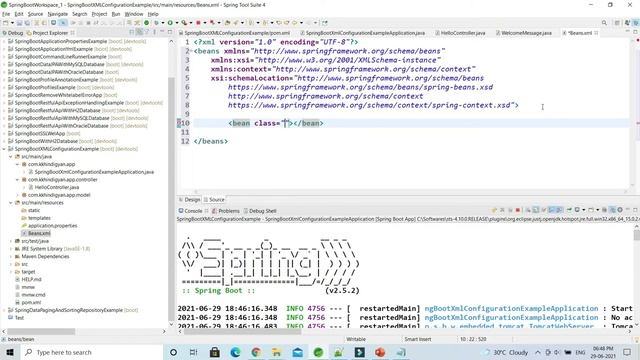Click the green Boot Dashboard relaunch icon
The height and width of the screenshot is (360, 640).
(x=147, y=23)
